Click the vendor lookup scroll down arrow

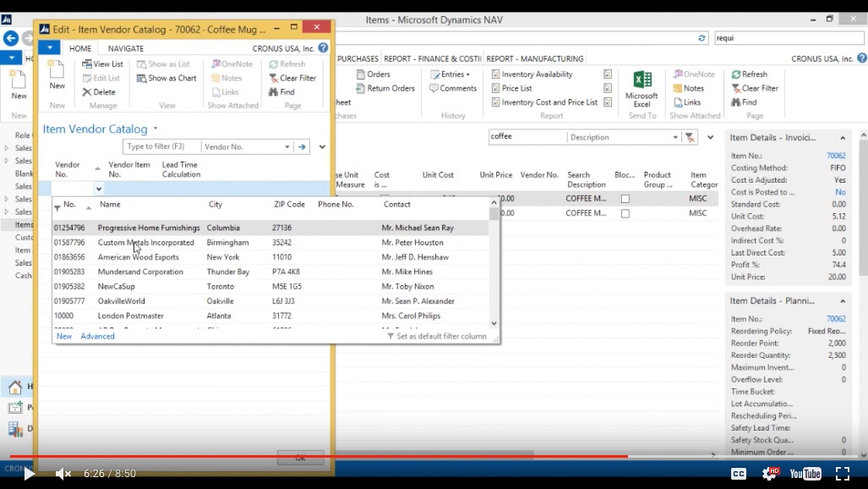[494, 323]
